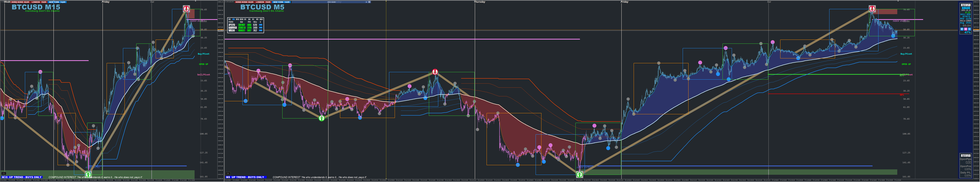This screenshot has height=182, width=980.
Task: Open the BTCUSD,M5 chart dropdown triangle
Action: [x=226, y=2]
